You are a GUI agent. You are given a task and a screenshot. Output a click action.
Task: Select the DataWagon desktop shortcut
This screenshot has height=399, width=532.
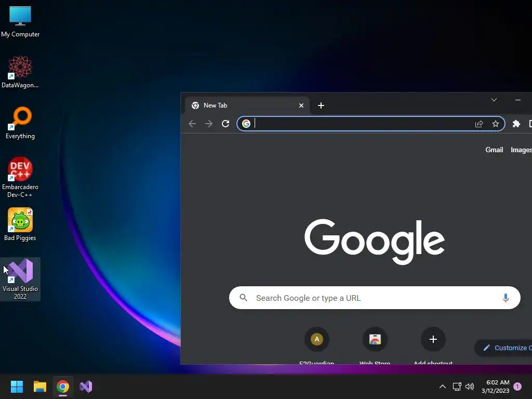[x=20, y=72]
